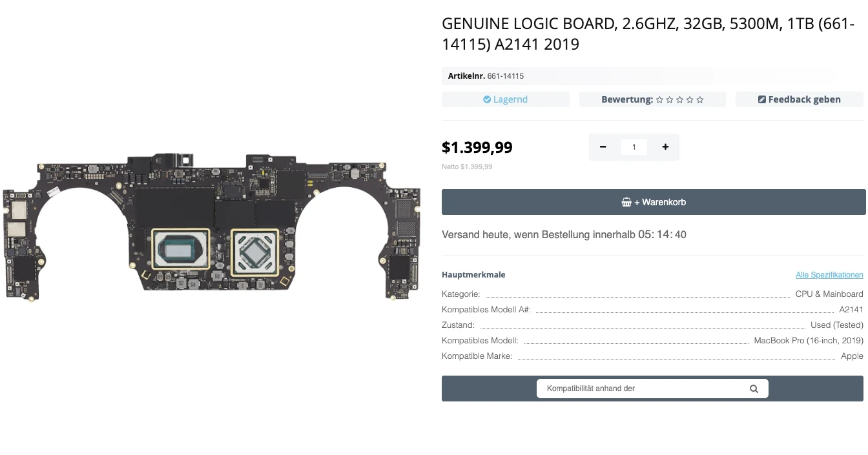Open the Feedback geben button
The height and width of the screenshot is (455, 868).
[799, 99]
